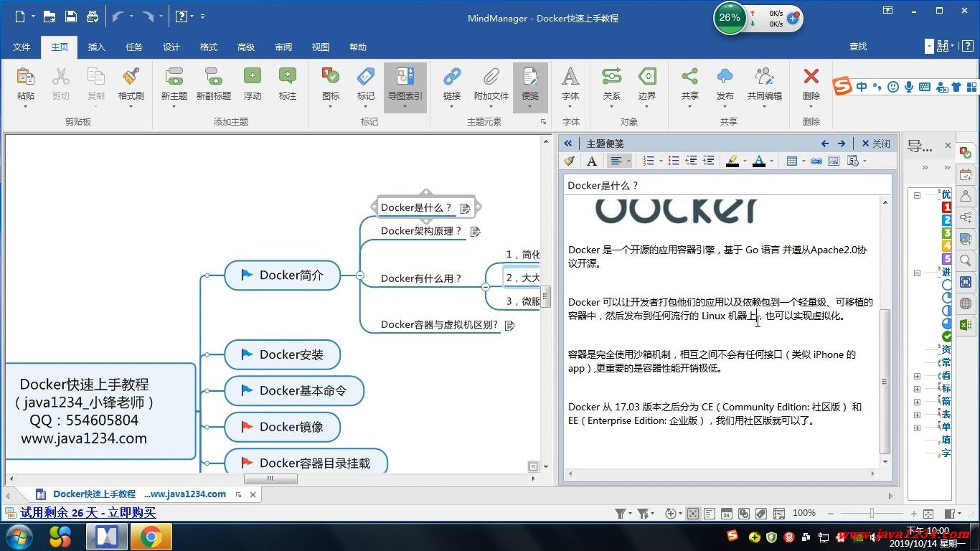Click the 字体 font icon in ribbon

coord(570,76)
